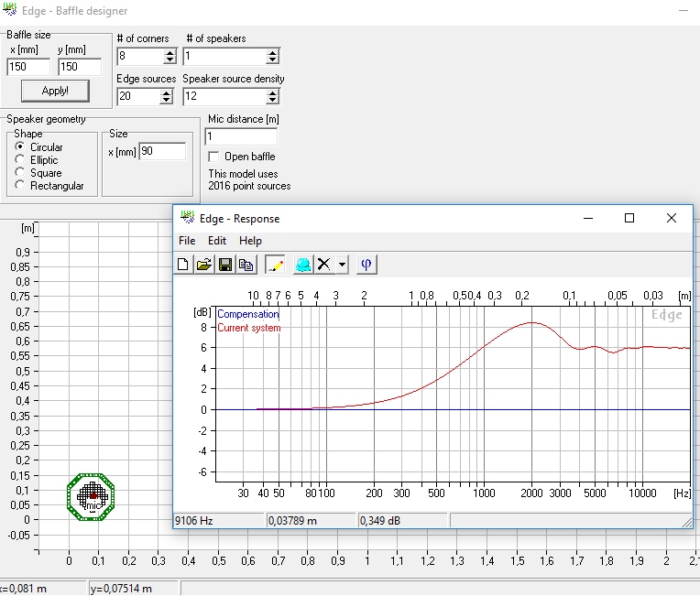700x596 pixels.
Task: Choose the Square speaker shape
Action: click(19, 172)
